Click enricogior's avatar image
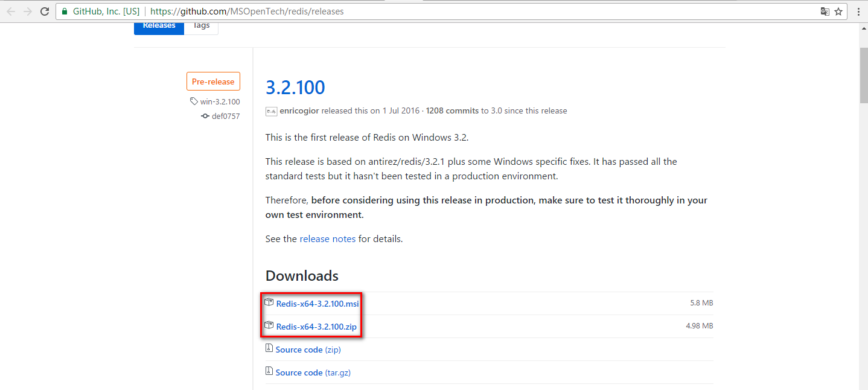868x390 pixels. (x=271, y=111)
